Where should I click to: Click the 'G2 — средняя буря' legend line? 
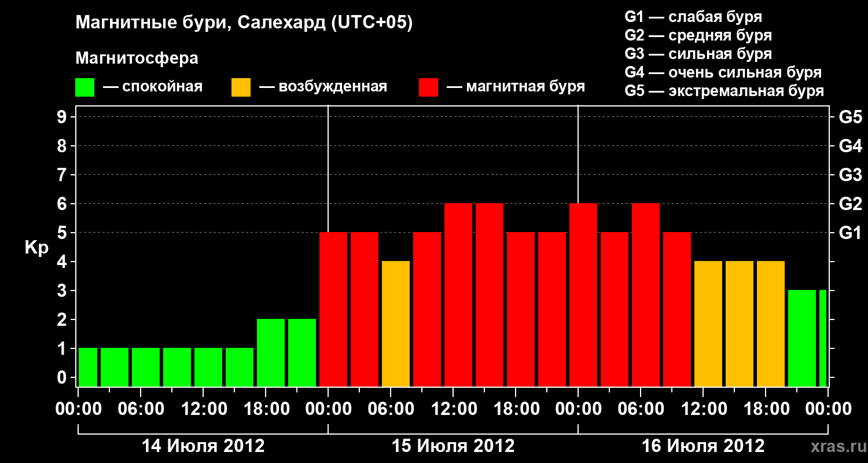[698, 35]
